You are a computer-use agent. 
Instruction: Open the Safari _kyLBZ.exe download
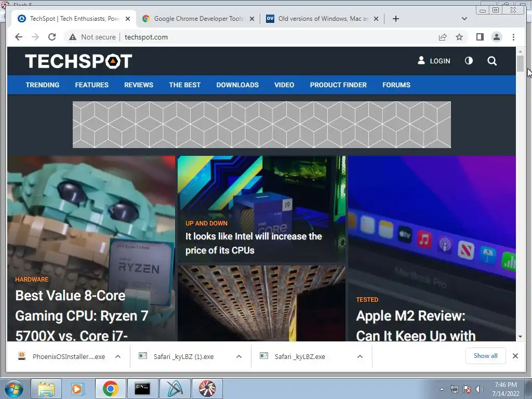tap(300, 356)
